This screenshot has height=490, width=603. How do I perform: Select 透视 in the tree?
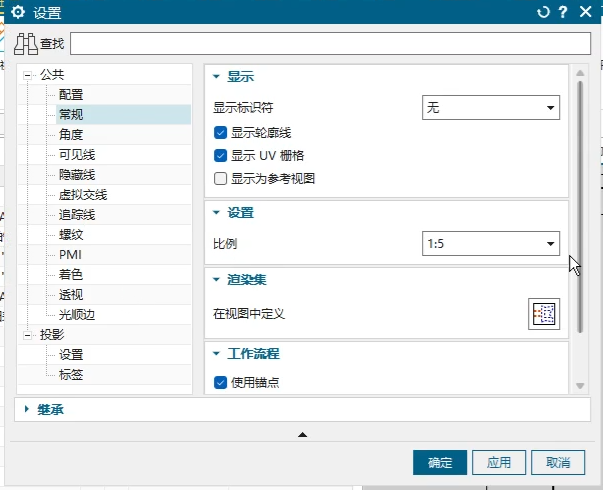71,295
